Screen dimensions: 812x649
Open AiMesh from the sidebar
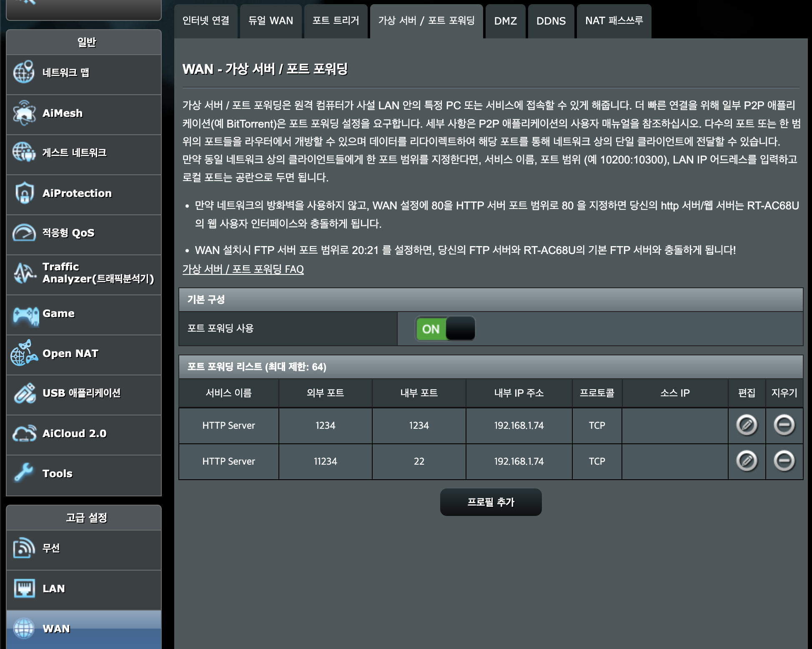pos(63,113)
